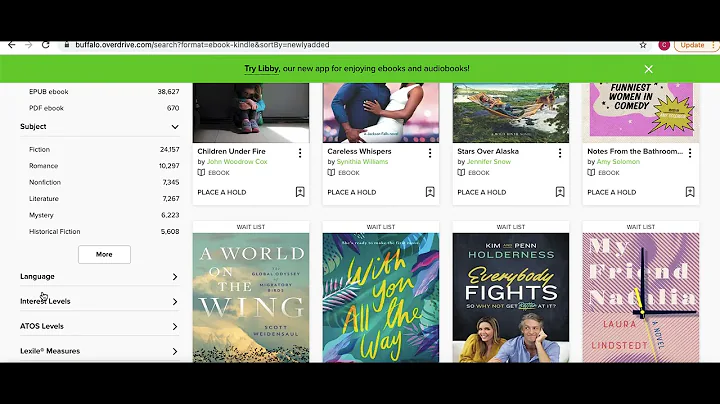Expand the Interest Levels filter

tap(99, 301)
